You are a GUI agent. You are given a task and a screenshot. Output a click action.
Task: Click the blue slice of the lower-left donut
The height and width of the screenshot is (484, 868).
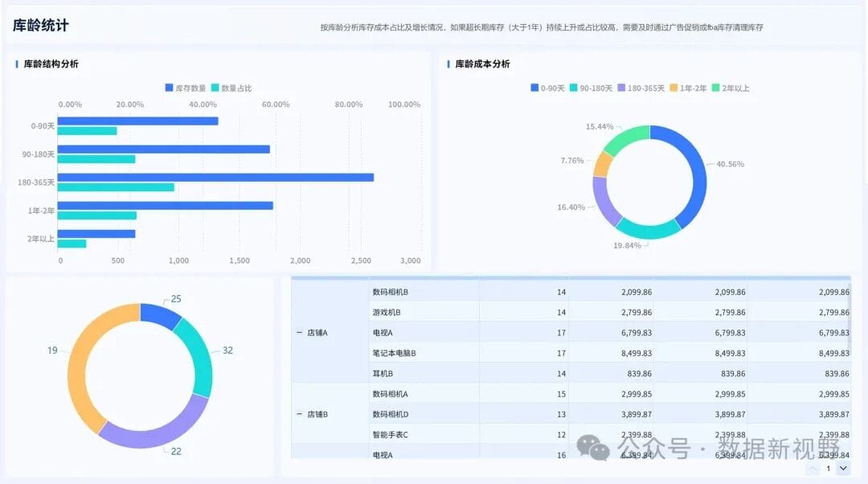(x=159, y=314)
